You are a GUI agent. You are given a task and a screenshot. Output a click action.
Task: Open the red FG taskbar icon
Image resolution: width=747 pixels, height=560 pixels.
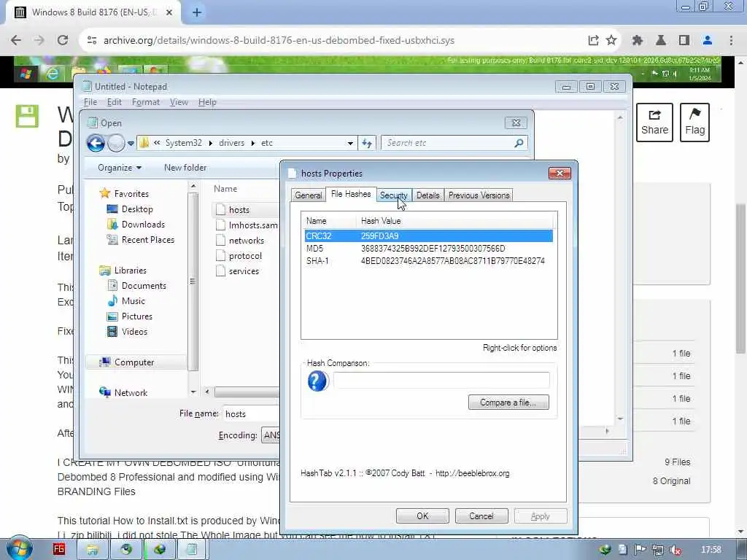(58, 549)
